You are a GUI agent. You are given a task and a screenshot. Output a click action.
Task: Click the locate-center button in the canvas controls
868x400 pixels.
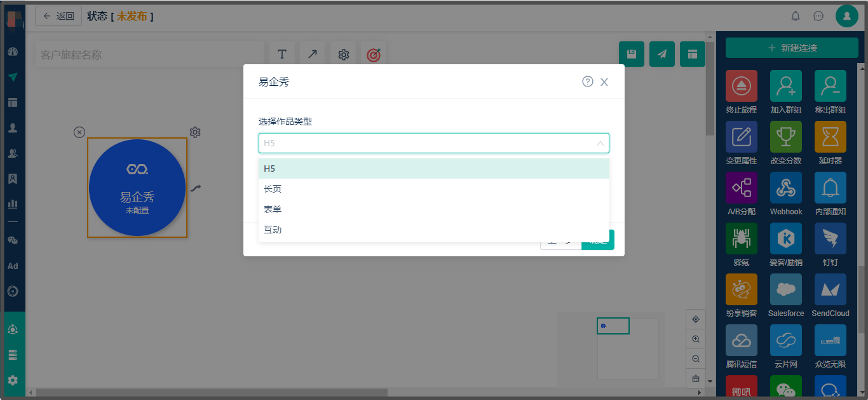696,319
